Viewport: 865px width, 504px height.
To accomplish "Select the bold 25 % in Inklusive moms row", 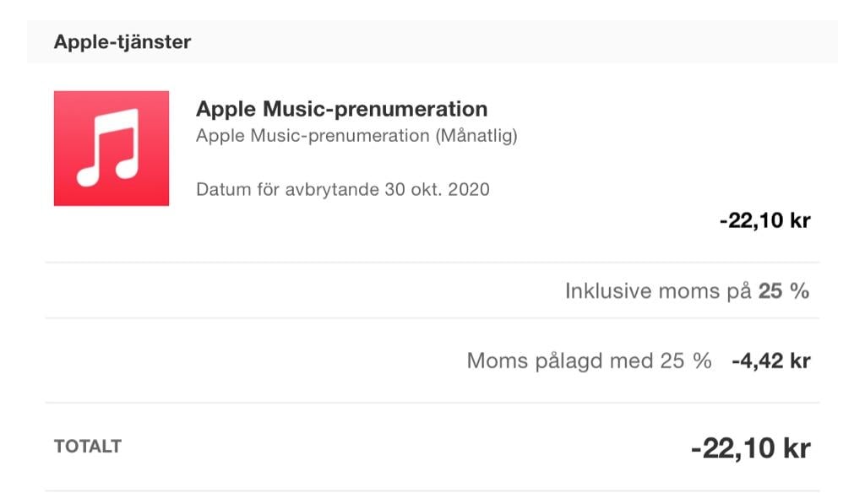I will tap(783, 291).
